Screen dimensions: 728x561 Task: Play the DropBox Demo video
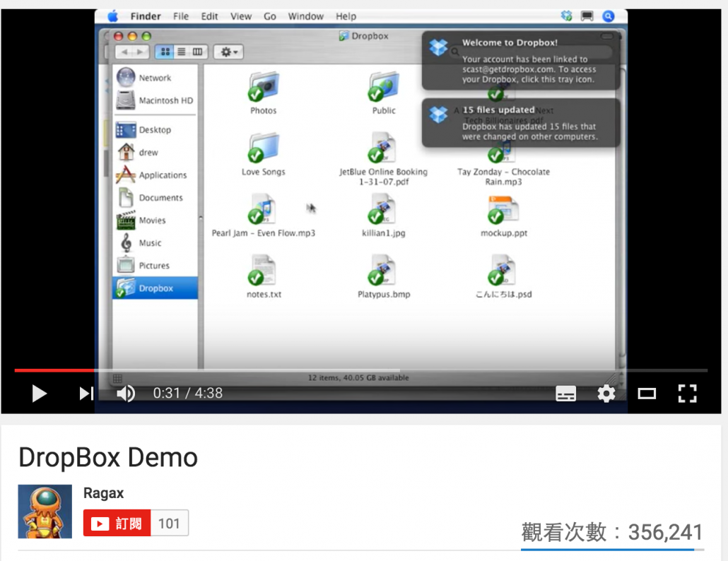(x=40, y=394)
